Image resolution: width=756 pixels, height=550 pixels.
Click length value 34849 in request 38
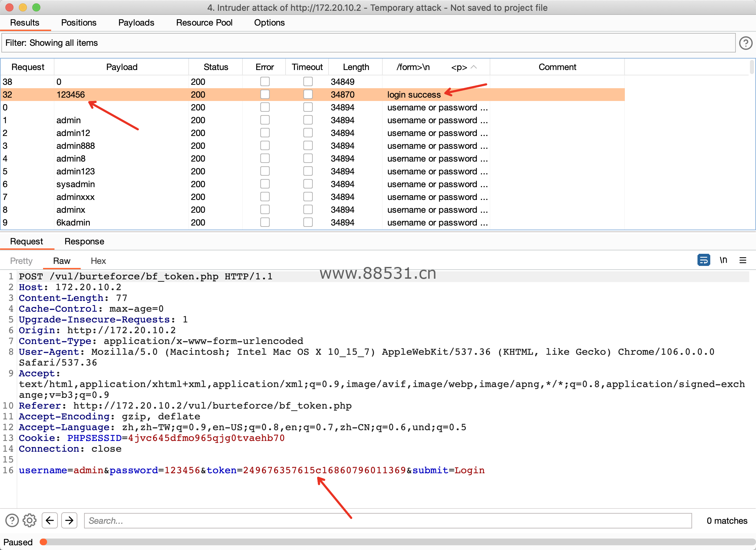(342, 82)
